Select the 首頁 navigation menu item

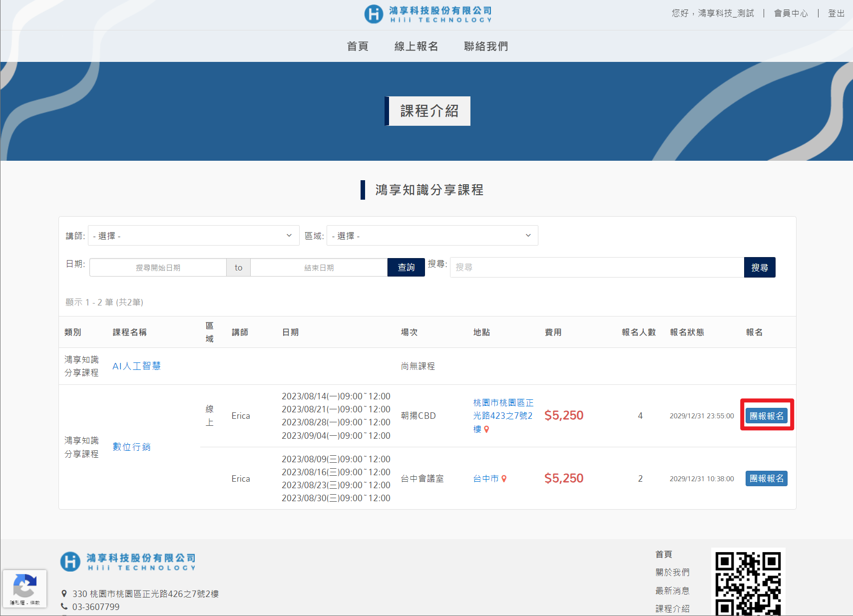tap(358, 46)
